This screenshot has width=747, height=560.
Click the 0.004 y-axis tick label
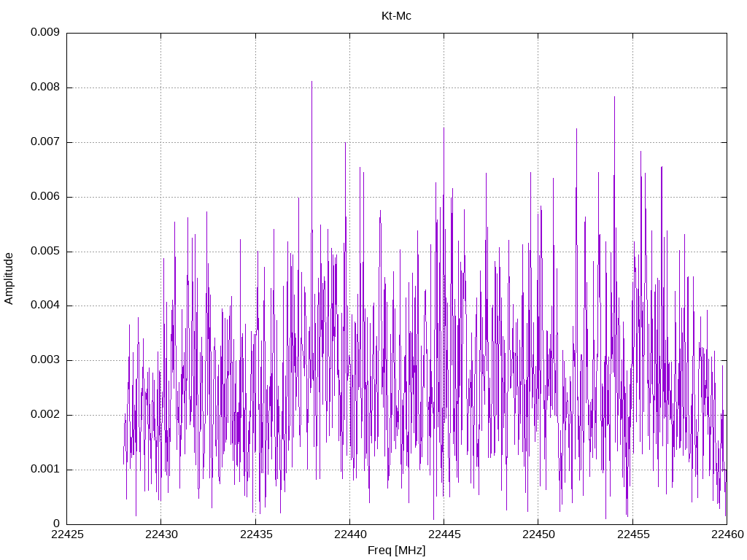45,306
